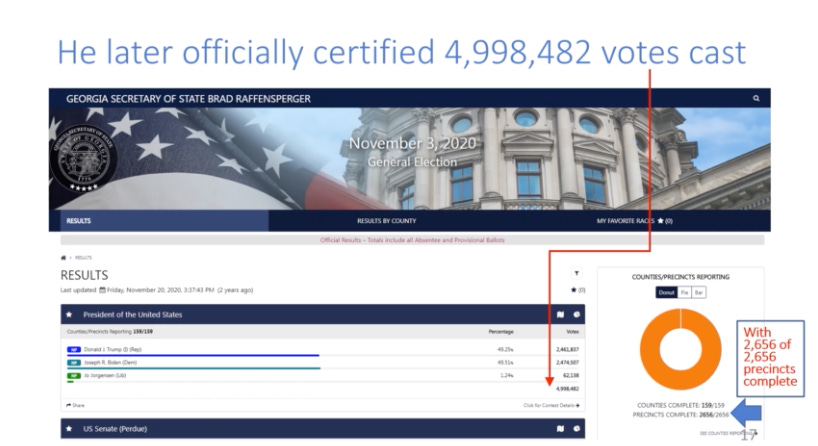Click the Counties Complete 159/159 text
Viewport: 818px width, 446px height.
pos(681,405)
